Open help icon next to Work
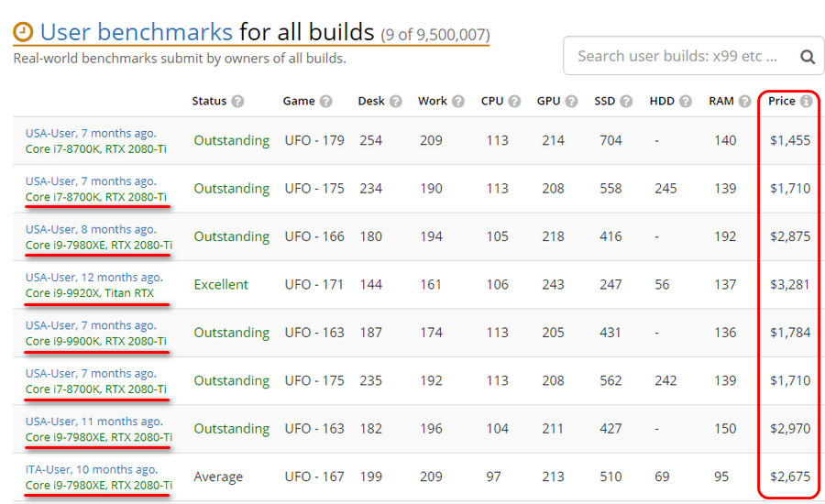This screenshot has width=825, height=504. 458,101
